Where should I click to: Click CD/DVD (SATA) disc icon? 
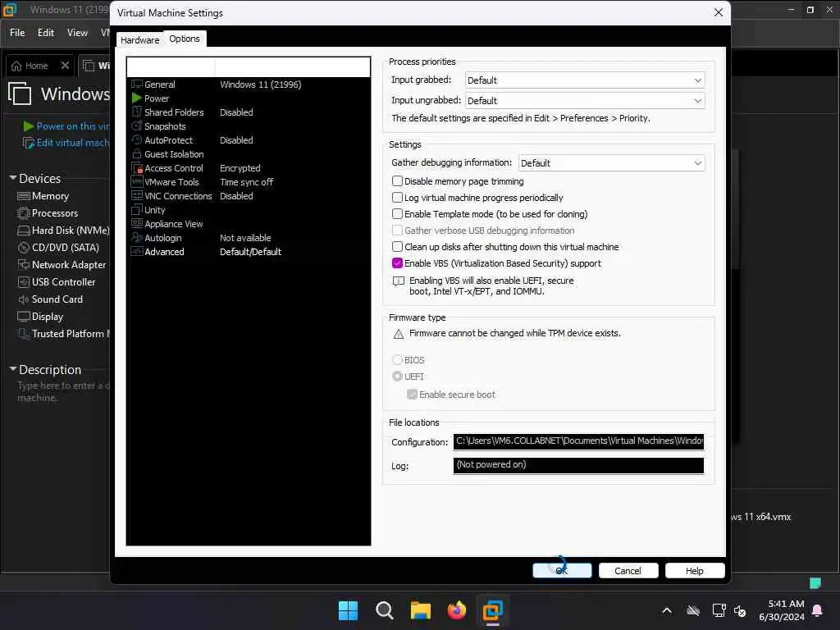(x=24, y=248)
